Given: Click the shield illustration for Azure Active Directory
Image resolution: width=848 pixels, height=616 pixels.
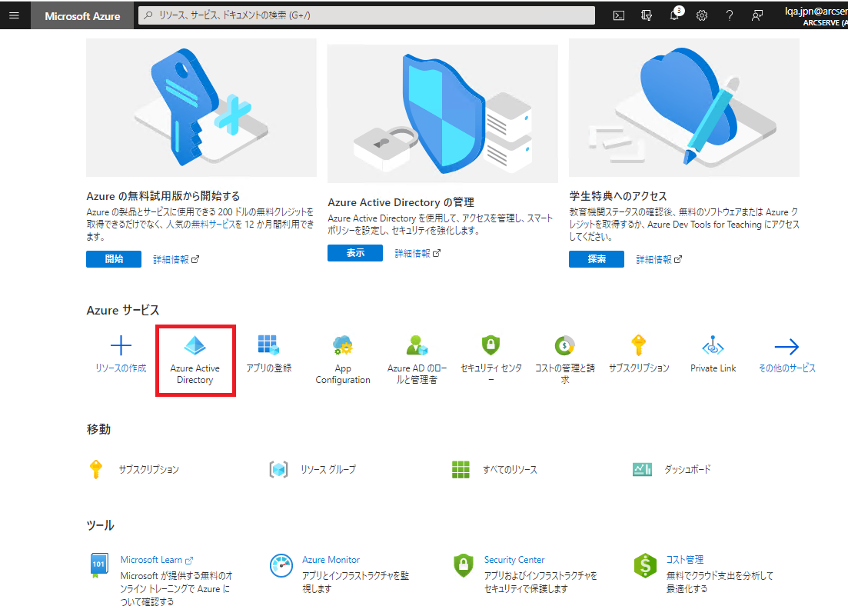Looking at the screenshot, I should coord(442,114).
